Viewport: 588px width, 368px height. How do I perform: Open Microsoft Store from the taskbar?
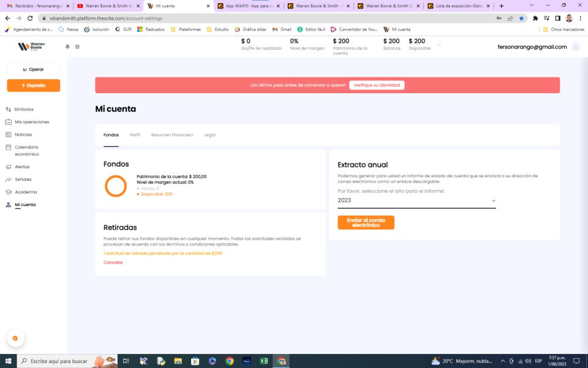click(195, 361)
